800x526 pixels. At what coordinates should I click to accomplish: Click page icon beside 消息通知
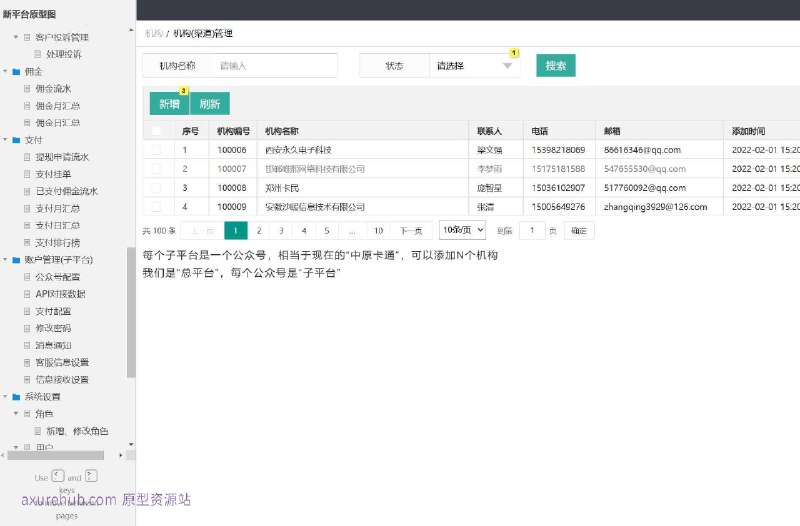click(x=27, y=345)
